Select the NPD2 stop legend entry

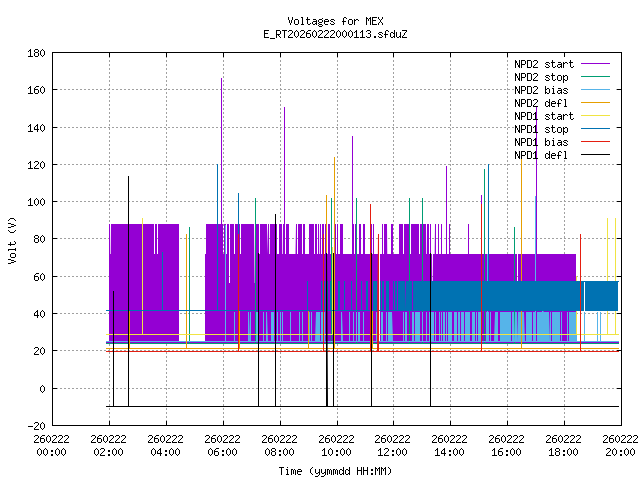click(x=541, y=76)
